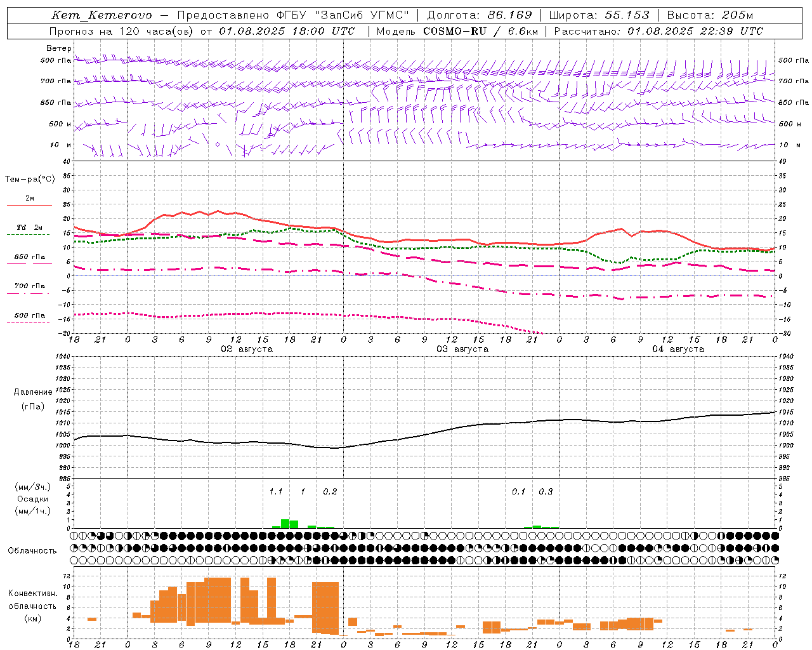Click the Облачность row label
The image size is (812, 650).
[32, 551]
